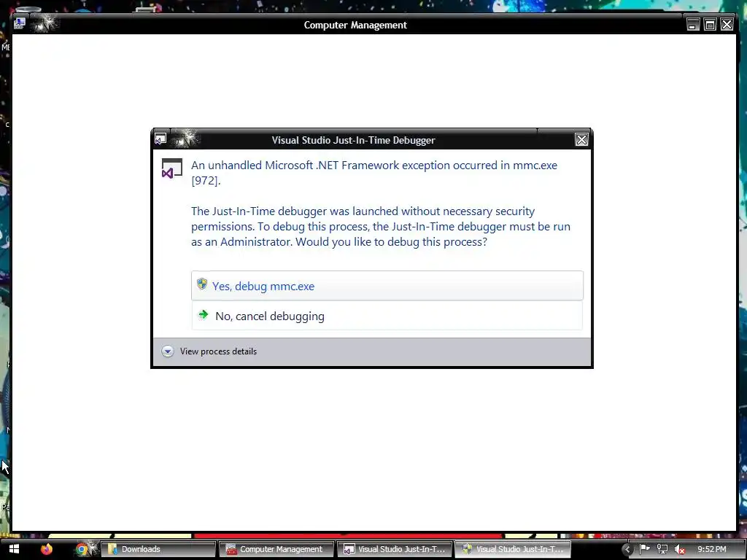The width and height of the screenshot is (747, 560).
Task: Launch Chrome from the taskbar
Action: [x=82, y=549]
